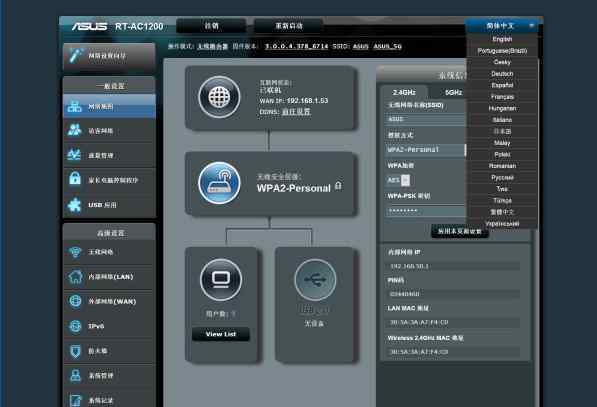The width and height of the screenshot is (597, 407).
Task: Open the firmware version 3.0.0.4.378_6714 link
Action: point(297,46)
